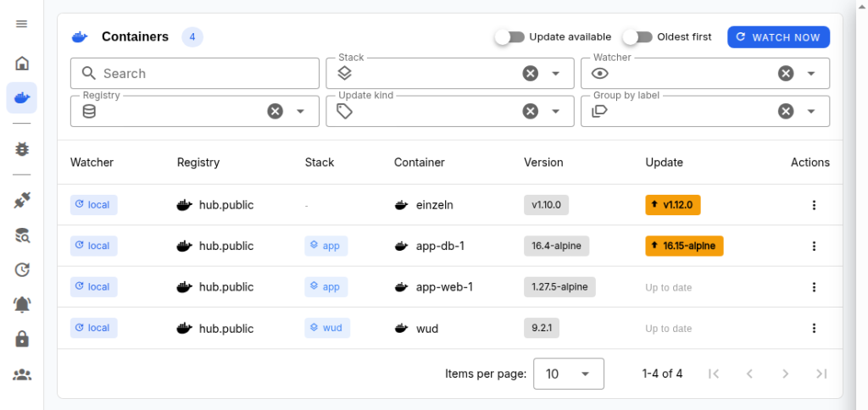868x410 pixels.
Task: Click the app-web-1 container name
Action: pyautogui.click(x=444, y=287)
